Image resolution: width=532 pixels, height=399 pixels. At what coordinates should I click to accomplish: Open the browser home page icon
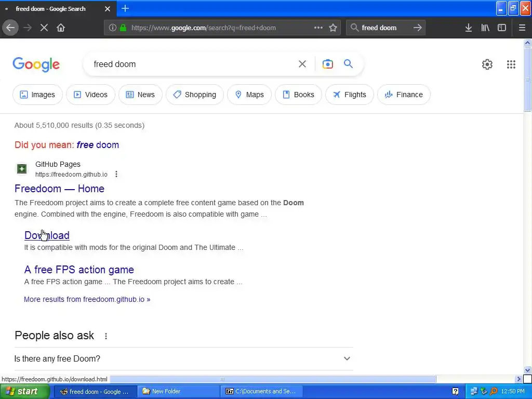coord(61,28)
